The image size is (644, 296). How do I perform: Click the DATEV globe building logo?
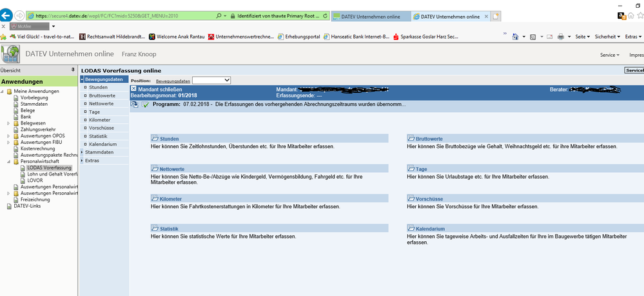10,54
